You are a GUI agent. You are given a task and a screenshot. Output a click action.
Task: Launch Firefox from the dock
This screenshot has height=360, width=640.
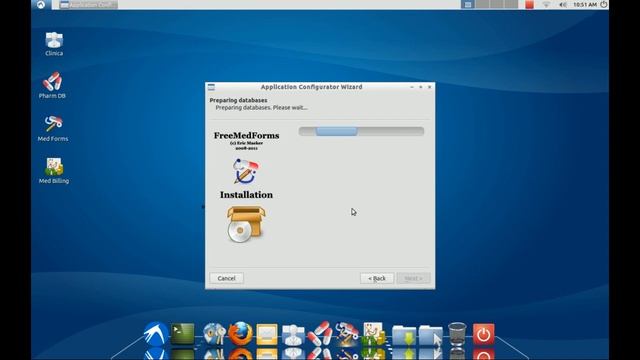coord(240,333)
